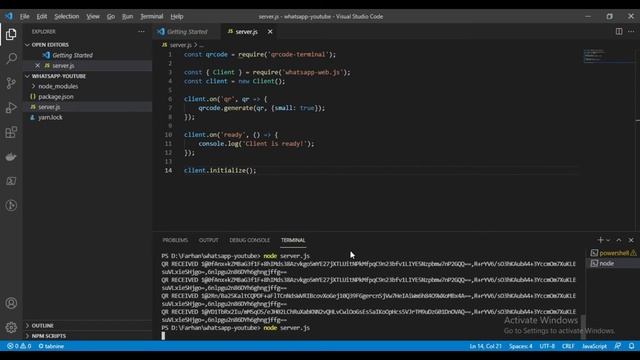Place cursor on line 14 client.initialize()

coord(220,170)
